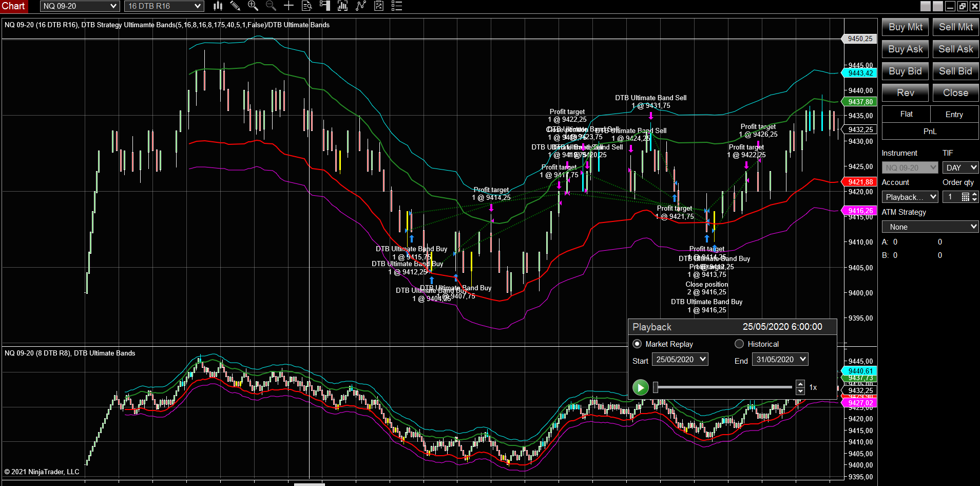Click the zoom out magnifier icon
Image resolution: width=980 pixels, height=486 pixels.
coord(271,6)
